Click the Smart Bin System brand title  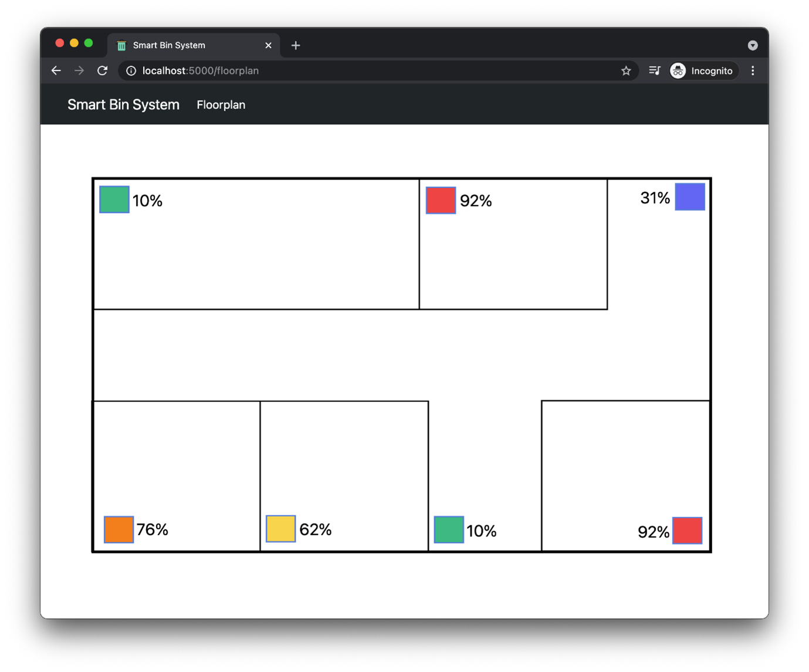coord(123,104)
